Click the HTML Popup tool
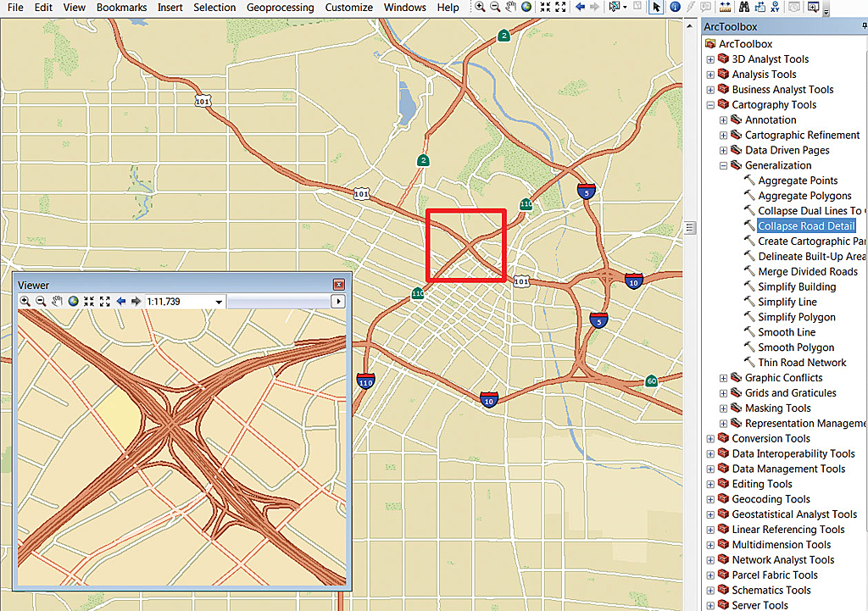Image resolution: width=868 pixels, height=611 pixels. tap(705, 7)
